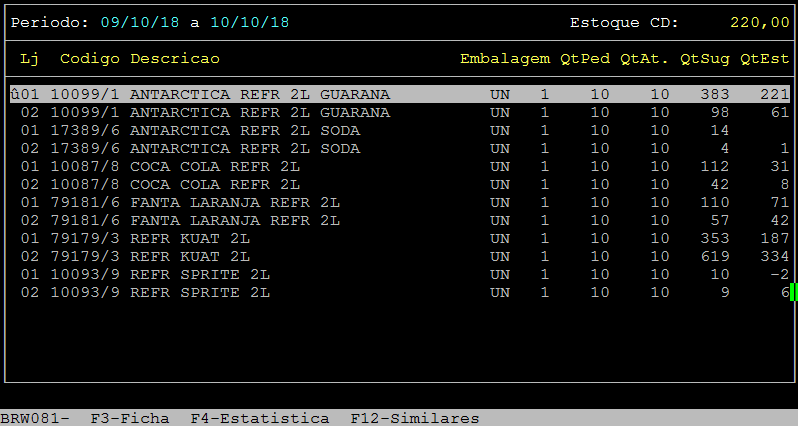798x426 pixels.
Task: Select store 01 REFR SPRITE 2L row
Action: point(400,274)
